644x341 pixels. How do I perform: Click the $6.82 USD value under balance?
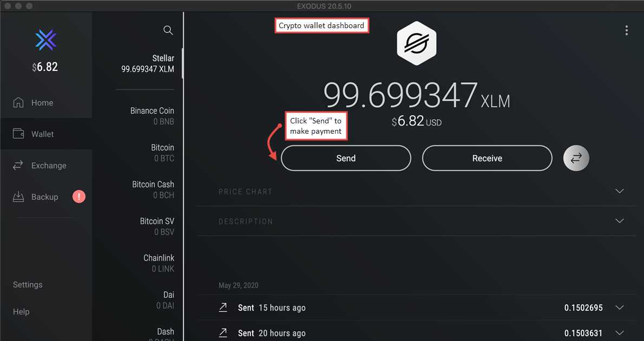point(417,121)
